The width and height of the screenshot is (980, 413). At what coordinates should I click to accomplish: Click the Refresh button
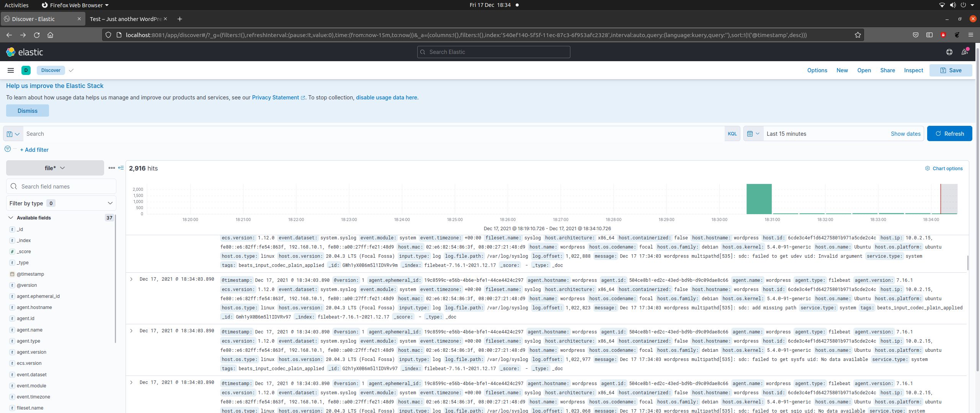click(949, 134)
